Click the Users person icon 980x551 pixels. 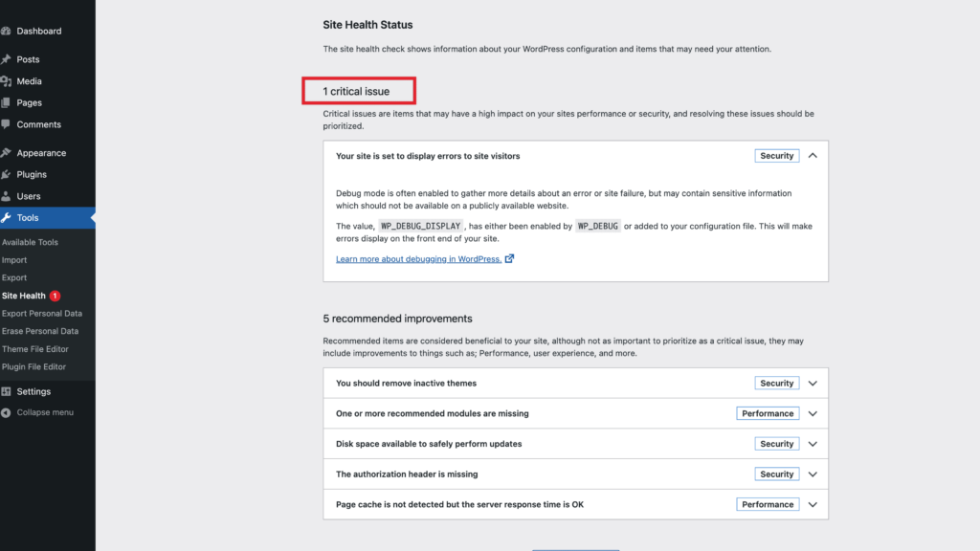tap(6, 196)
